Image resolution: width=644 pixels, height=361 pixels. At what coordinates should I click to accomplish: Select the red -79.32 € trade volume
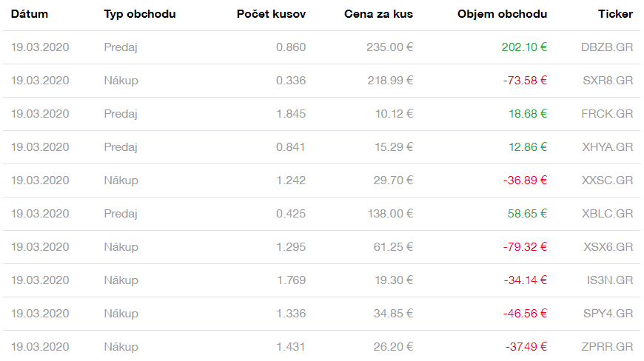(x=525, y=247)
